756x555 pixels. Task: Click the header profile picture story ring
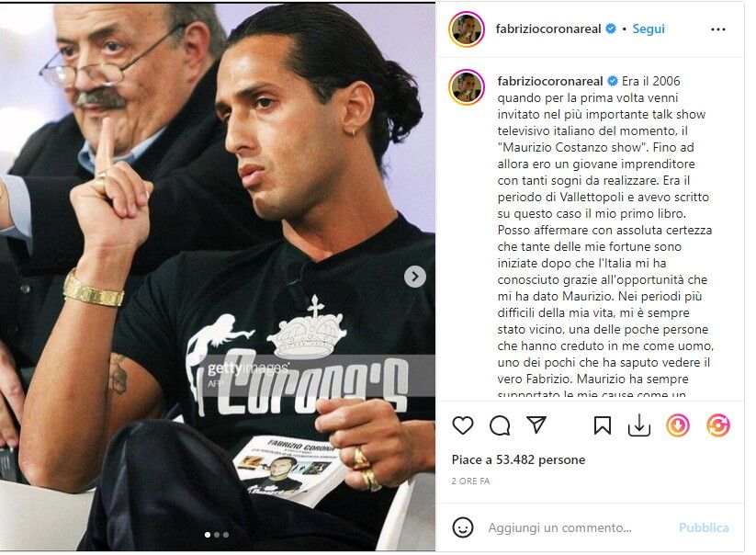(x=467, y=29)
